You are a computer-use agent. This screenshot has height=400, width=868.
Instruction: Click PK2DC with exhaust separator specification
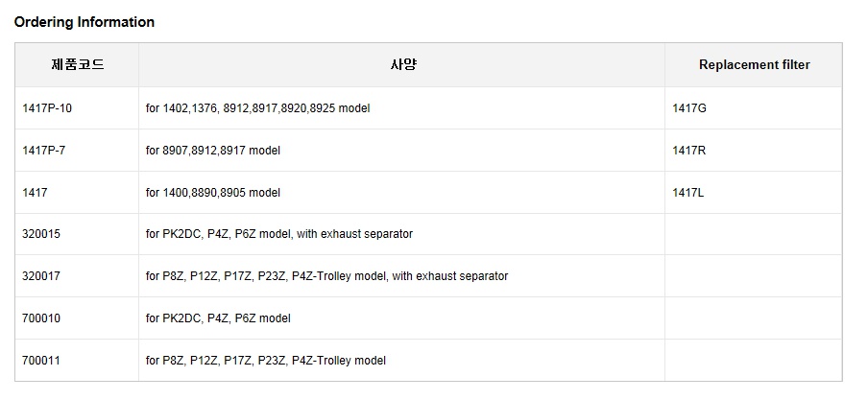tap(279, 234)
